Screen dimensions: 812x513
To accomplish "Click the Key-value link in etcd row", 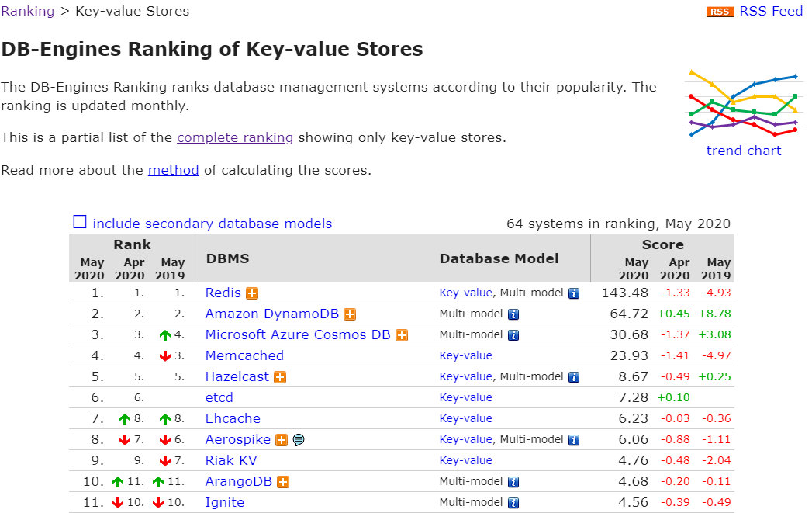I will point(465,397).
